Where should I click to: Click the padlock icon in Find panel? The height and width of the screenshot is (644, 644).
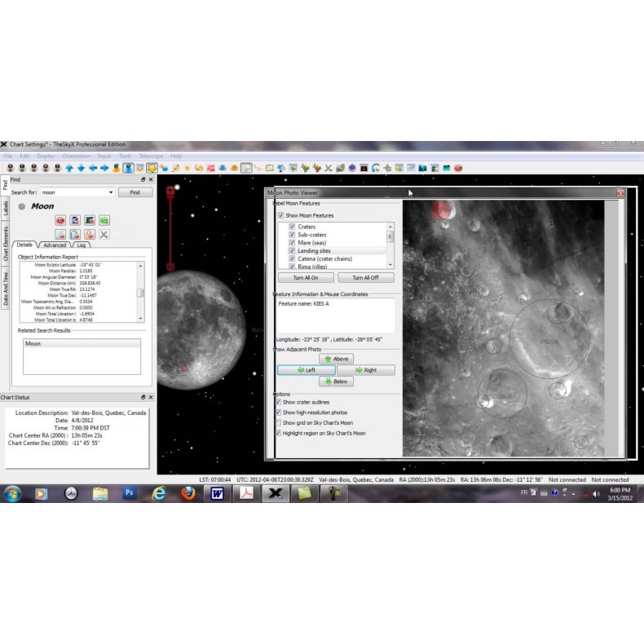pyautogui.click(x=89, y=234)
